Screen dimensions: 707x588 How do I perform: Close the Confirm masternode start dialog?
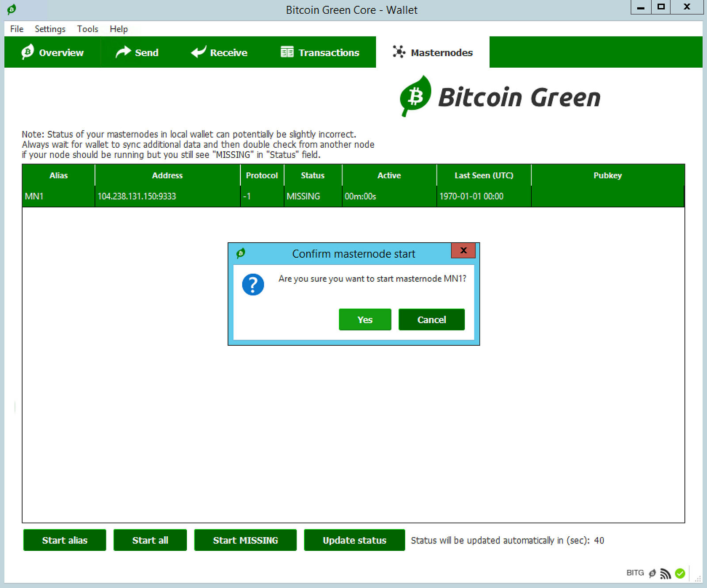coord(463,250)
